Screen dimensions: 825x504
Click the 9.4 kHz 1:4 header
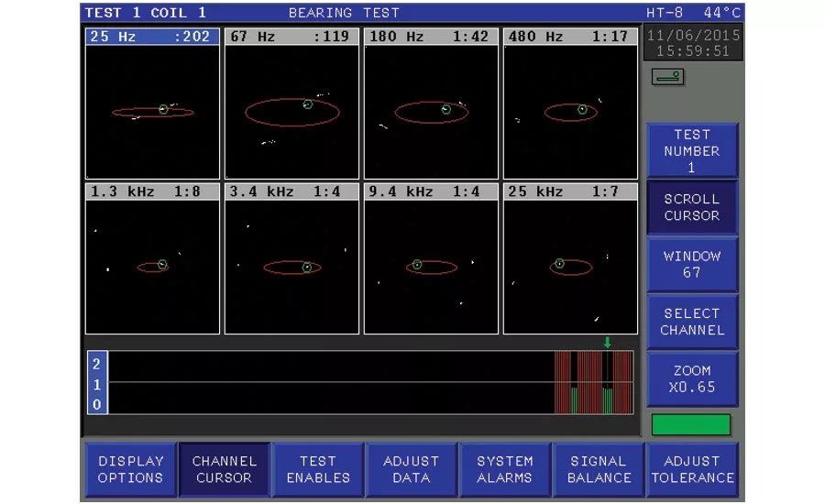coord(432,192)
